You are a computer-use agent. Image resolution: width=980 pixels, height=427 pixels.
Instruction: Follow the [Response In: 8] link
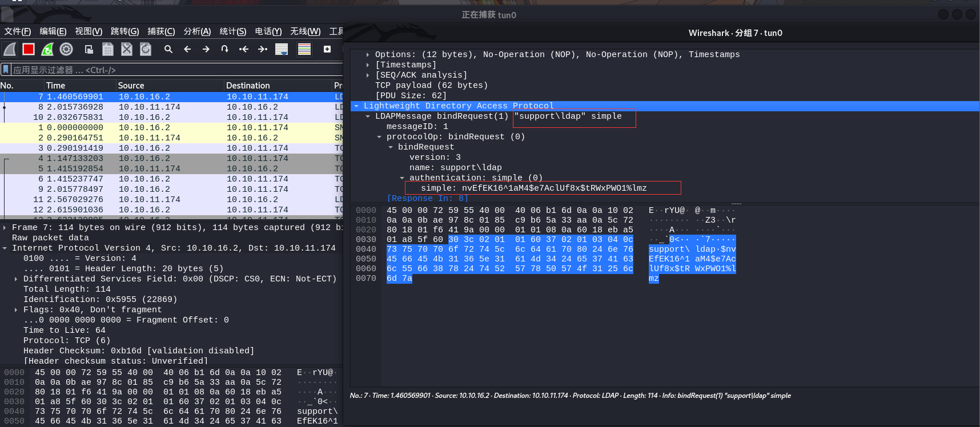tap(427, 199)
